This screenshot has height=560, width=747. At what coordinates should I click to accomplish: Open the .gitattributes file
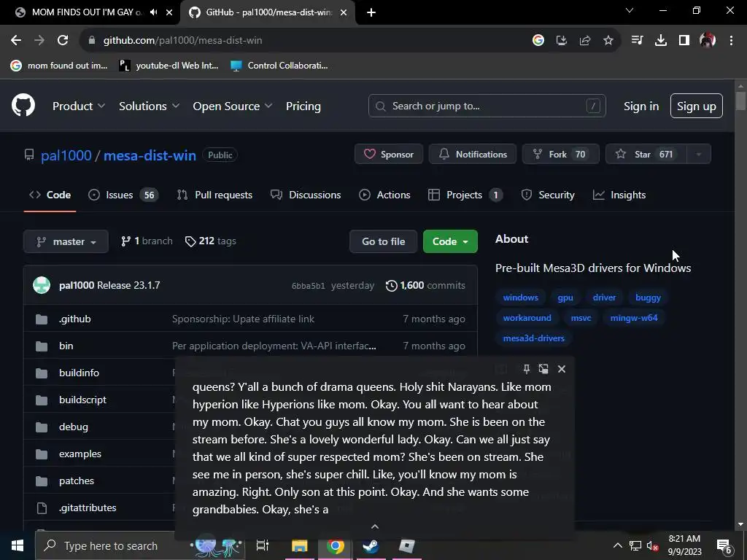[x=88, y=507]
